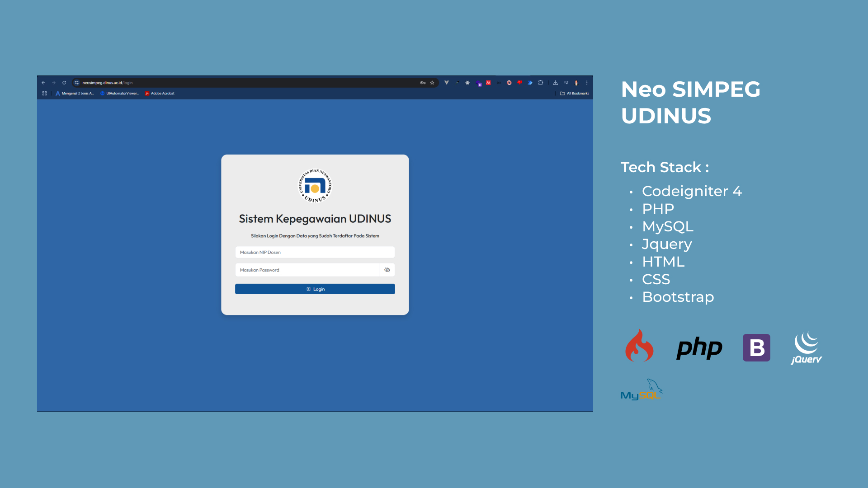Open the browser Downloads icon
This screenshot has width=868, height=488.
pyautogui.click(x=556, y=83)
